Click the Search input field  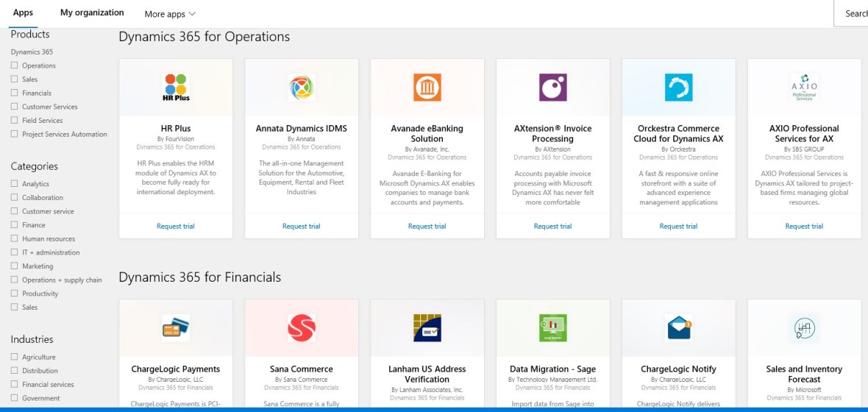(853, 13)
